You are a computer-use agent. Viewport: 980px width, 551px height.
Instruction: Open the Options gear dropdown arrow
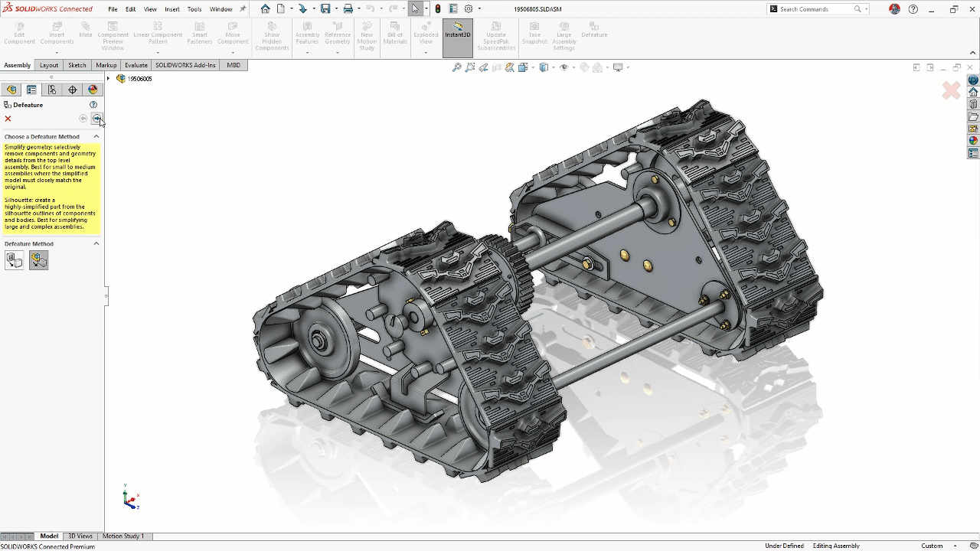479,9
